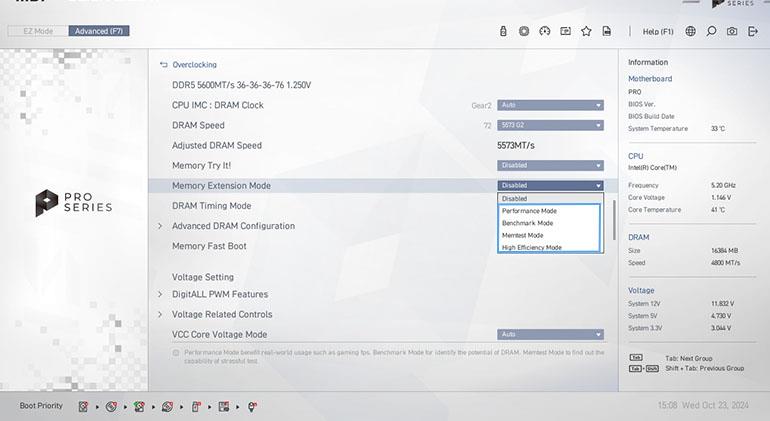Exit BIOS using the exit icon
Viewport: 770px width, 421px height.
click(x=753, y=31)
